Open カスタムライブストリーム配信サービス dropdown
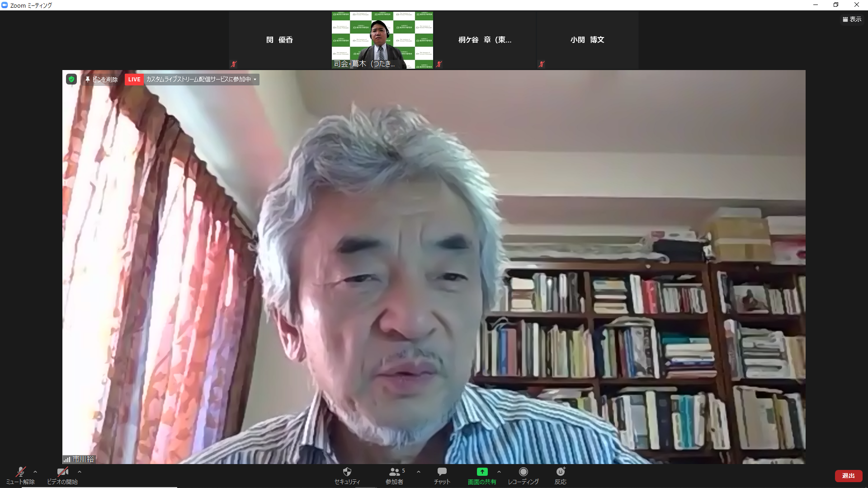The image size is (868, 488). 202,79
